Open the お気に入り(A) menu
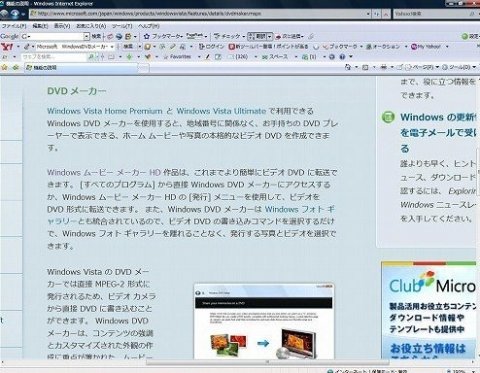 [91, 26]
